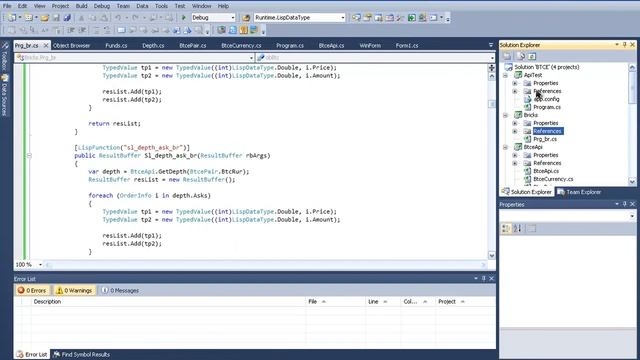This screenshot has width=640, height=360.
Task: Save the current file with the Save icon
Action: coord(56,18)
